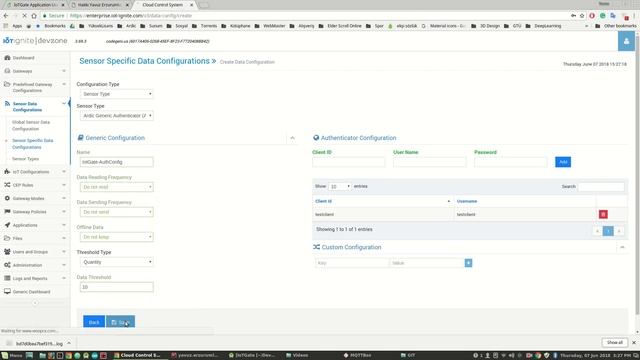This screenshot has height=360, width=640.
Task: Click the Data Threshold input field
Action: (x=117, y=287)
